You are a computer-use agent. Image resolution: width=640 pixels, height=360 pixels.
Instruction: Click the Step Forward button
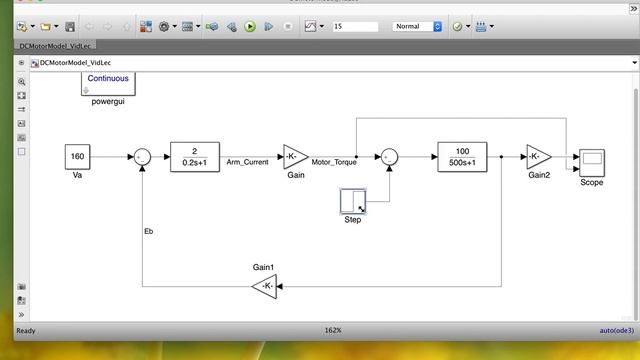pyautogui.click(x=269, y=27)
